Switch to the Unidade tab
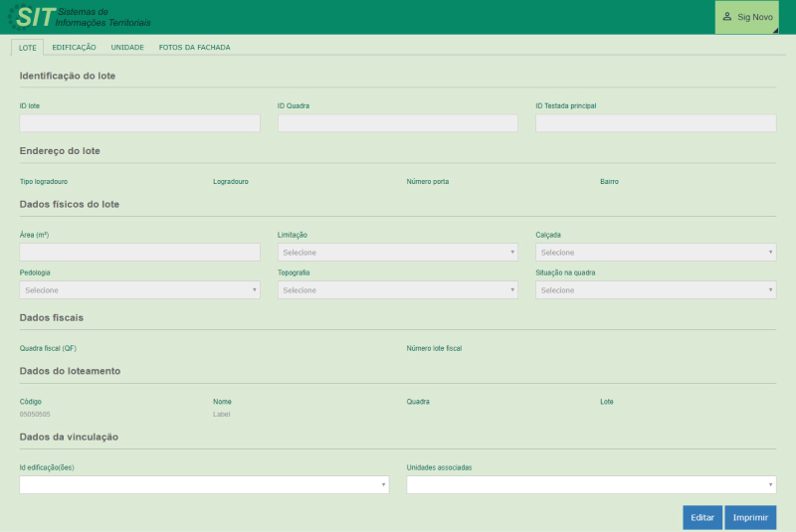The image size is (796, 532). tap(127, 47)
